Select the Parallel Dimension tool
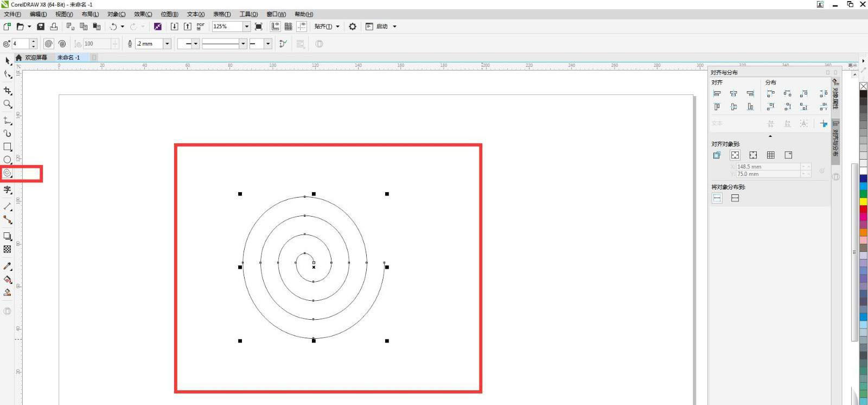 pyautogui.click(x=8, y=206)
